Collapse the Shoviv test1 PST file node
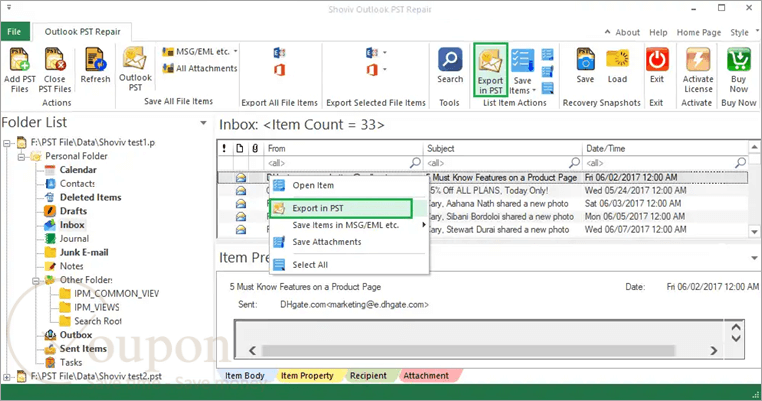 click(x=7, y=143)
